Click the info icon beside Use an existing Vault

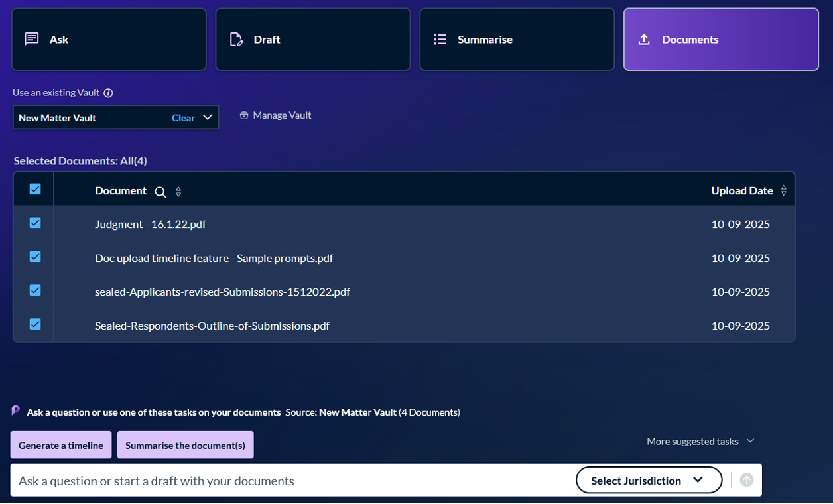(108, 94)
